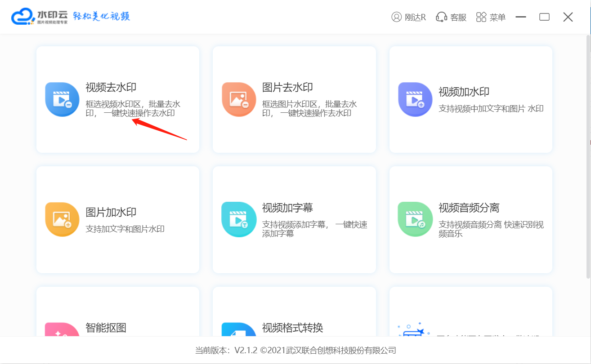Open the 菜单 menu
591x364 pixels.
click(491, 17)
